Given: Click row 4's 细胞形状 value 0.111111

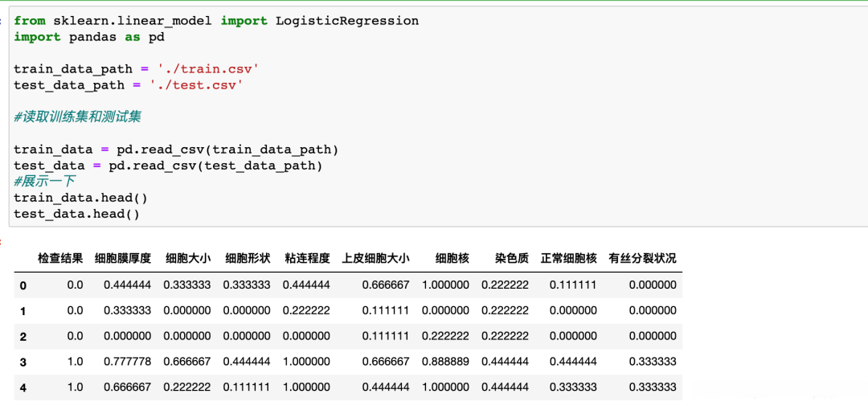Looking at the screenshot, I should (247, 387).
